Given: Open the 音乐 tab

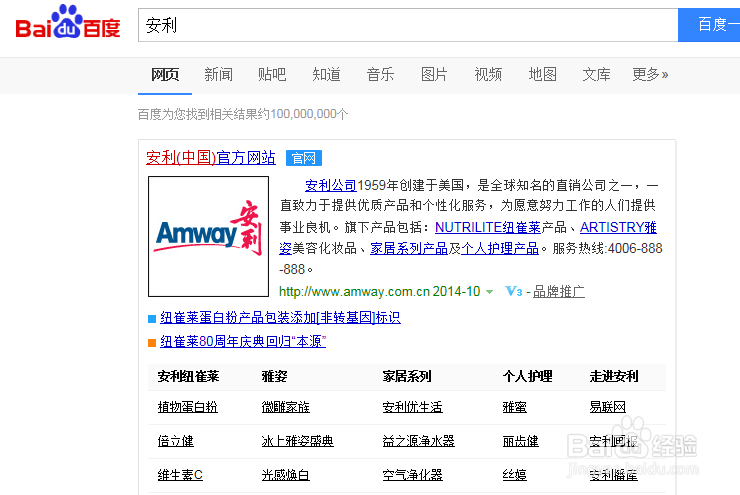Looking at the screenshot, I should [x=380, y=75].
